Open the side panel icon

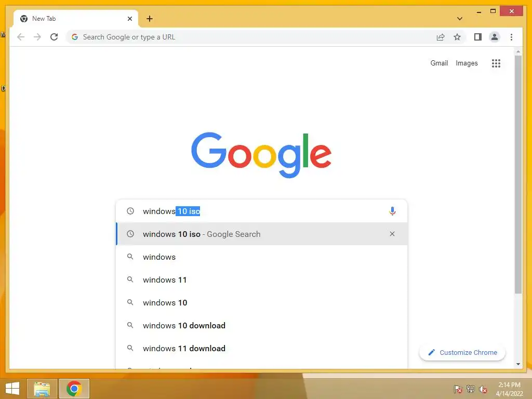[478, 37]
